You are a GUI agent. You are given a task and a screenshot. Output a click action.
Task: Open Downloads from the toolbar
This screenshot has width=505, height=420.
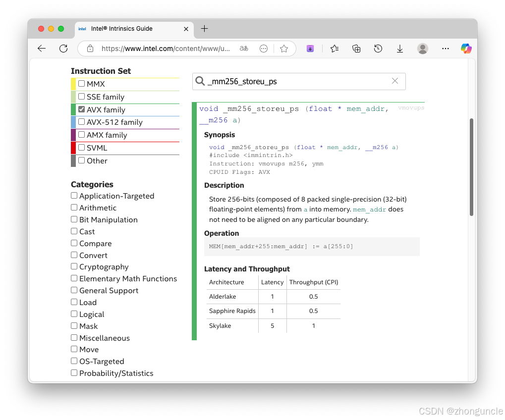(x=399, y=49)
